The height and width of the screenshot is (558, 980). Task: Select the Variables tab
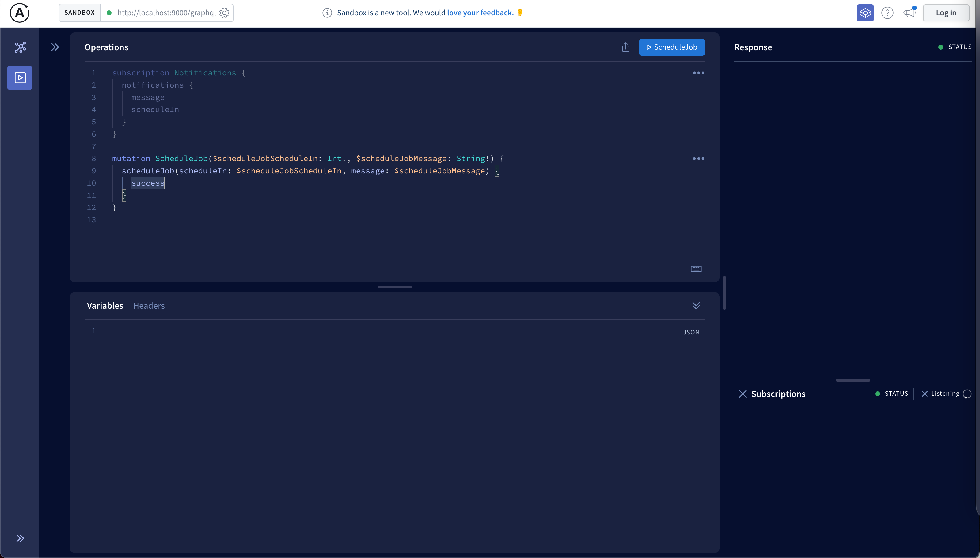coord(105,306)
